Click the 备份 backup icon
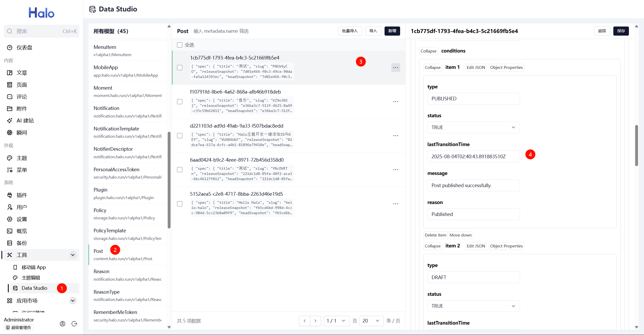Screen dimensions: 644x335 point(10,243)
